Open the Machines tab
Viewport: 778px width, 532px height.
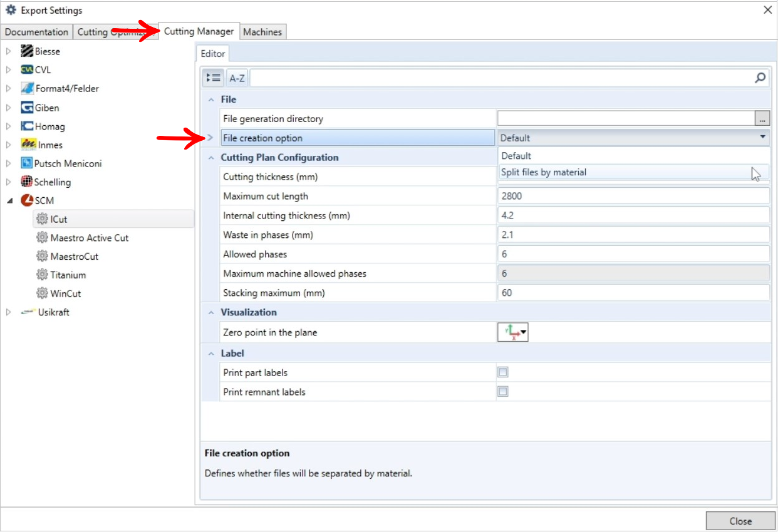click(x=262, y=32)
